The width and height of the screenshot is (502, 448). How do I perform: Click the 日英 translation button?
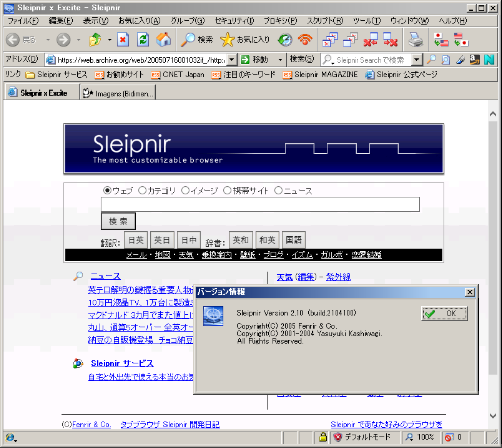136,240
